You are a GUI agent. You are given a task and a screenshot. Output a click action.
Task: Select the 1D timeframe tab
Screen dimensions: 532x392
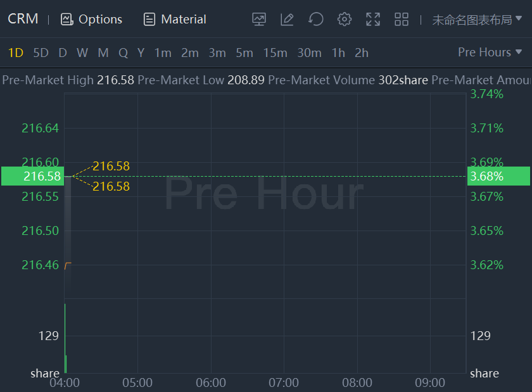[15, 53]
